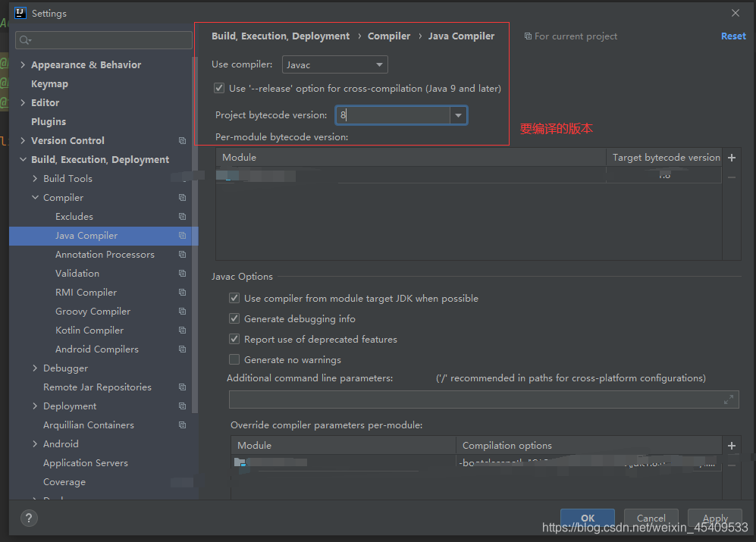Click project-level icon beside Validation
The image size is (756, 542).
click(182, 274)
